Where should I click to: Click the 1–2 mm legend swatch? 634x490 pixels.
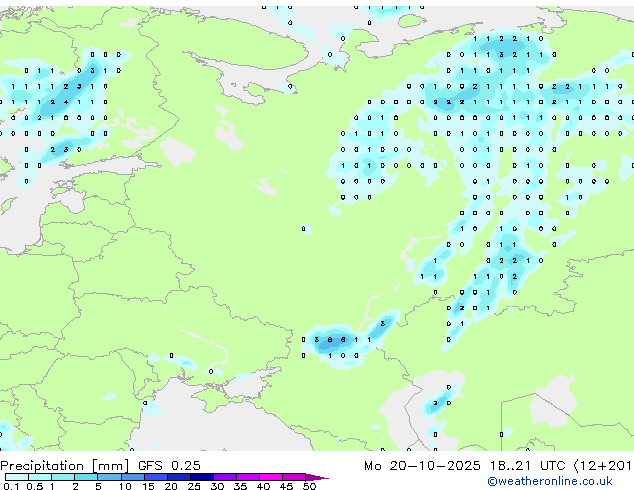pos(63,477)
